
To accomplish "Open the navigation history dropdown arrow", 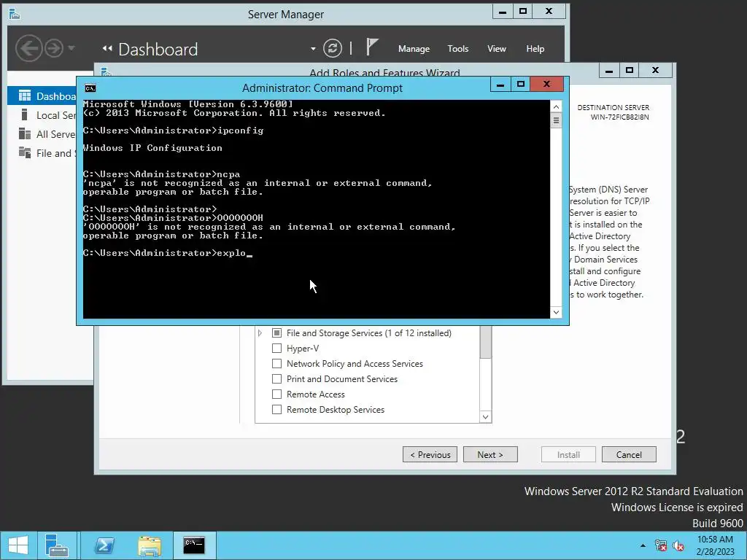I will (x=71, y=48).
